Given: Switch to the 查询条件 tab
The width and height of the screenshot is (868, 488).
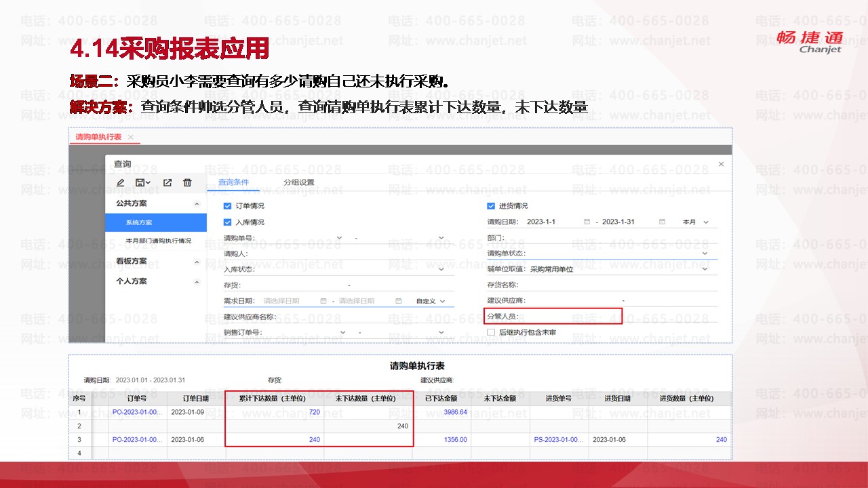Looking at the screenshot, I should [233, 182].
